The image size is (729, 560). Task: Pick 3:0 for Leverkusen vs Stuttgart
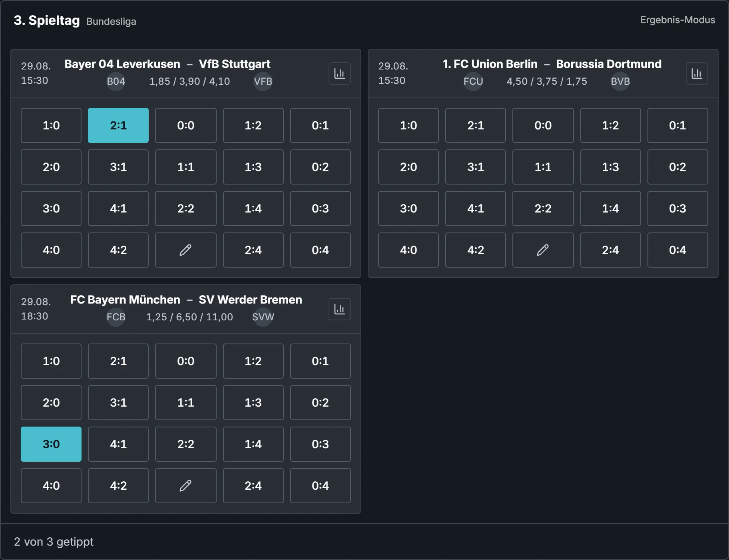click(51, 209)
